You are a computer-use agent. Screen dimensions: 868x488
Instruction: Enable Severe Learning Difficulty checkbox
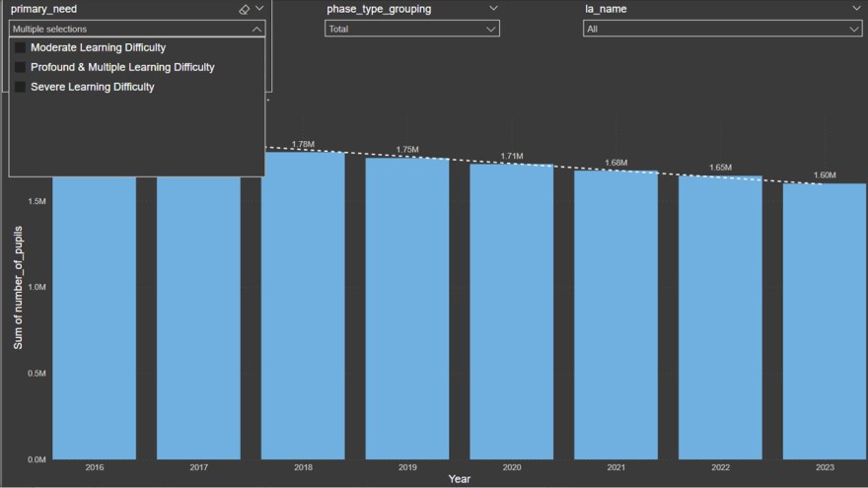tap(20, 87)
